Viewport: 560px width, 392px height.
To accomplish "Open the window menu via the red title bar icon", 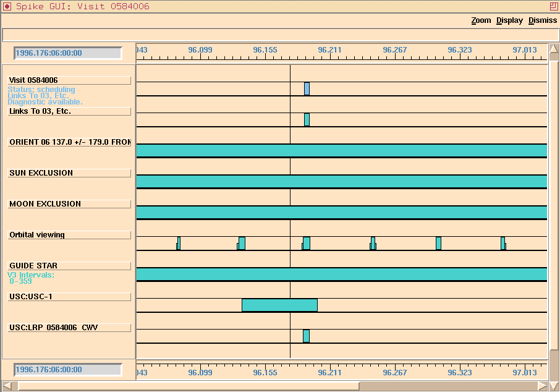I will [x=7, y=6].
